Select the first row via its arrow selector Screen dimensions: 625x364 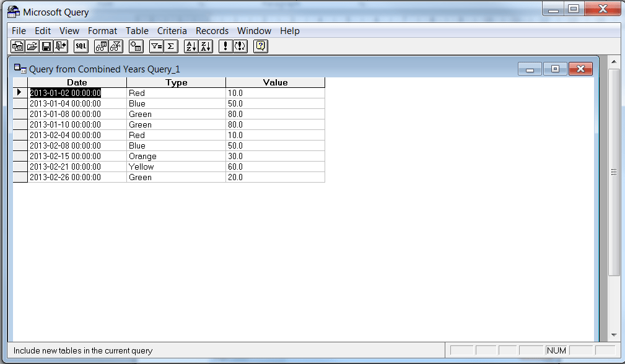coord(20,93)
